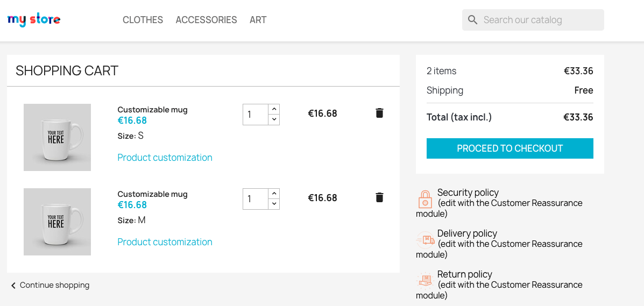
Task: Click the search magnifier icon
Action: tap(472, 20)
